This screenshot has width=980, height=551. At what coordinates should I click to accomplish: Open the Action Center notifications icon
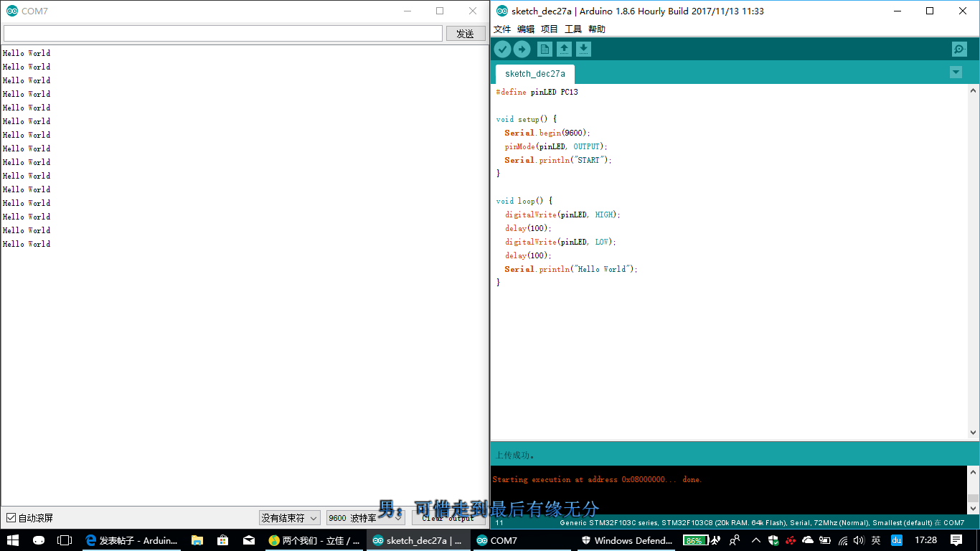tap(956, 540)
